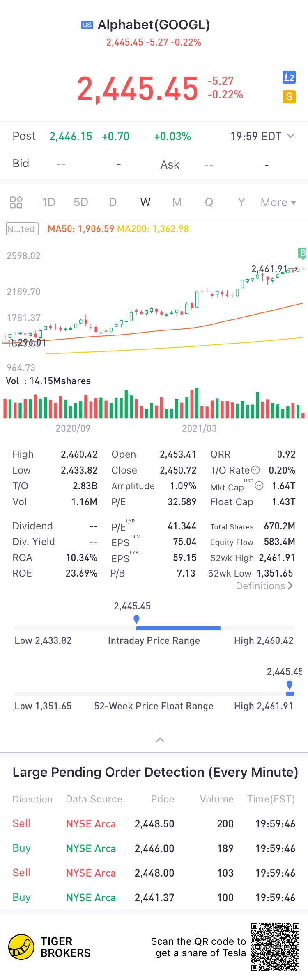The width and height of the screenshot is (308, 980).
Task: Tap the large 2,445.45 price
Action: coord(138,89)
